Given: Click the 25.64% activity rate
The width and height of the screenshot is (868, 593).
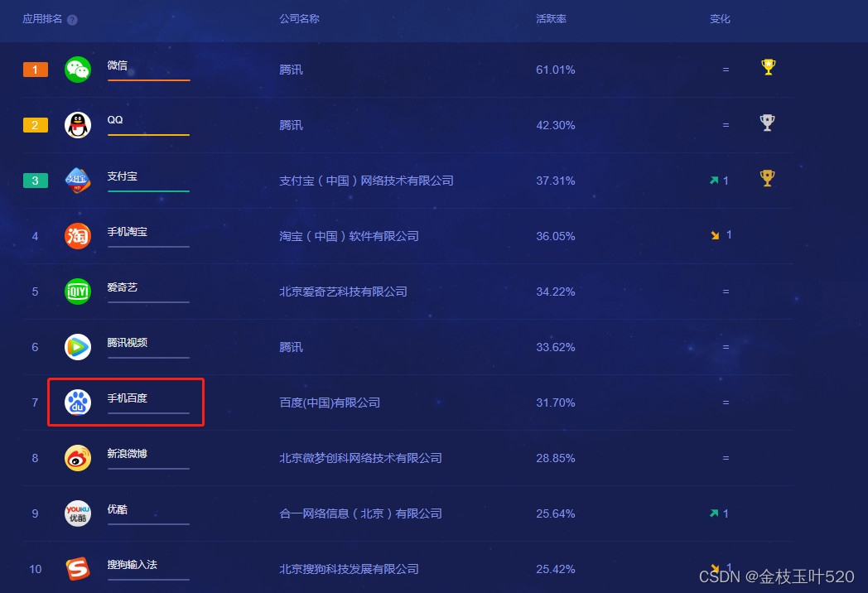Looking at the screenshot, I should tap(555, 513).
